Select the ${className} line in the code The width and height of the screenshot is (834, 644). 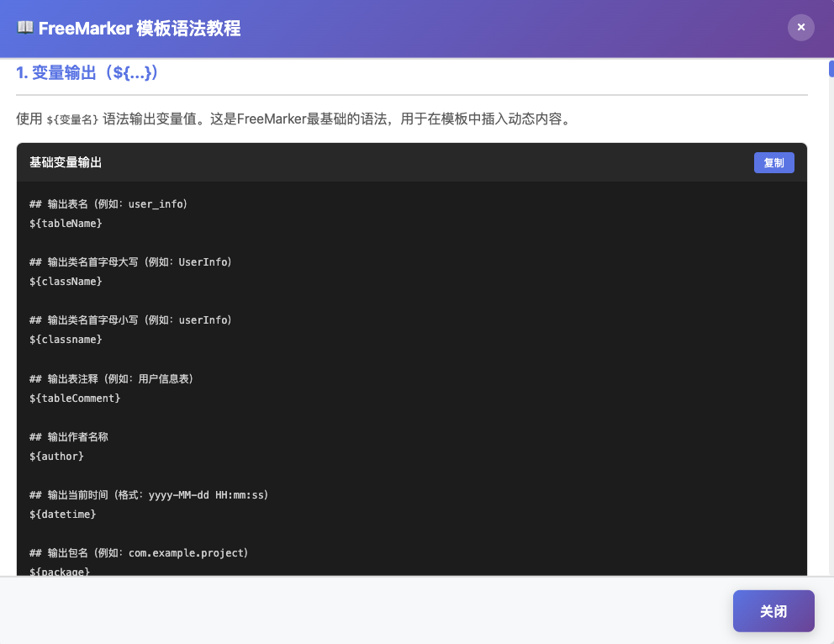[x=66, y=281]
